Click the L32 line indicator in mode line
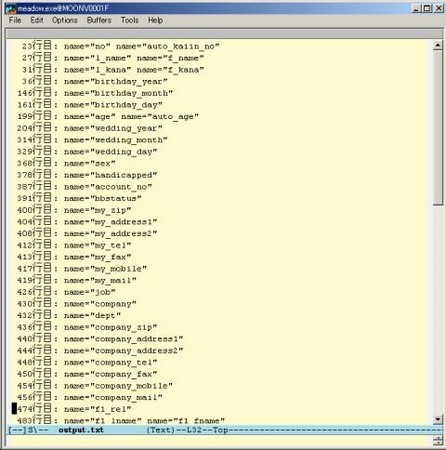Viewport: 446px width, 450px height. coord(194,430)
